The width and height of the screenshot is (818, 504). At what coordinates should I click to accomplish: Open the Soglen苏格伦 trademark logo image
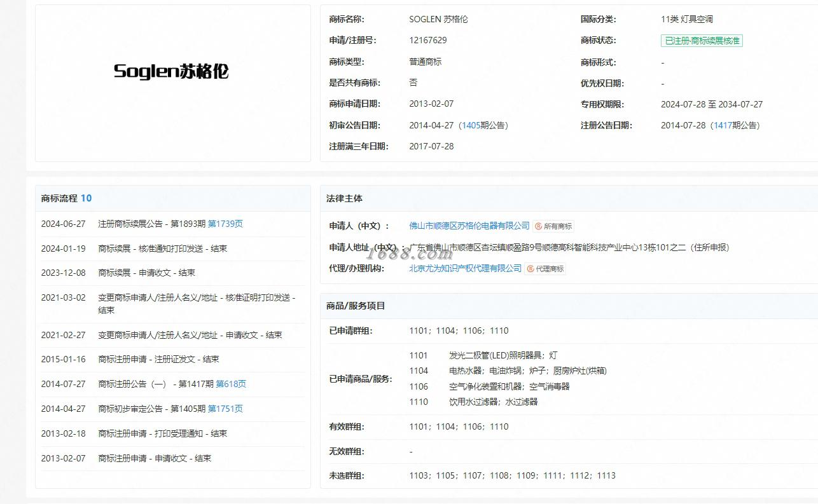pyautogui.click(x=171, y=71)
